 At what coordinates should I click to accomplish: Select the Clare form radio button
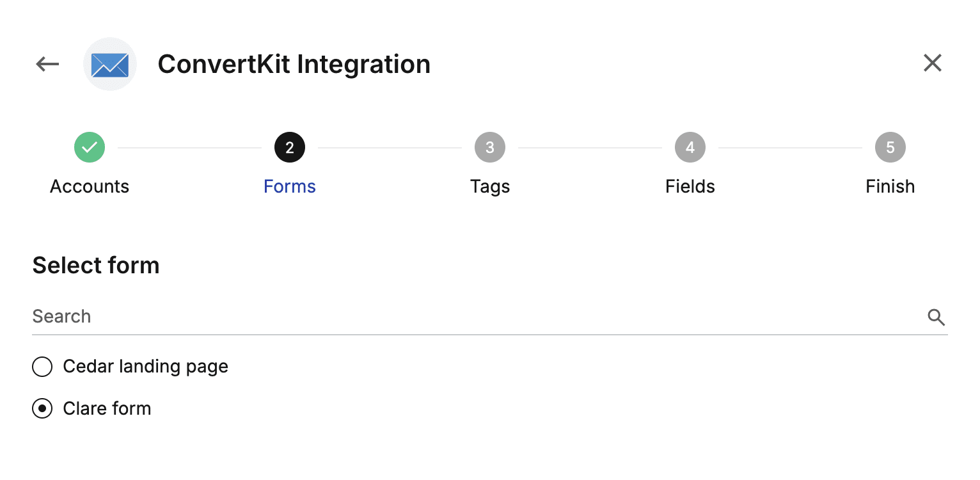tap(42, 408)
